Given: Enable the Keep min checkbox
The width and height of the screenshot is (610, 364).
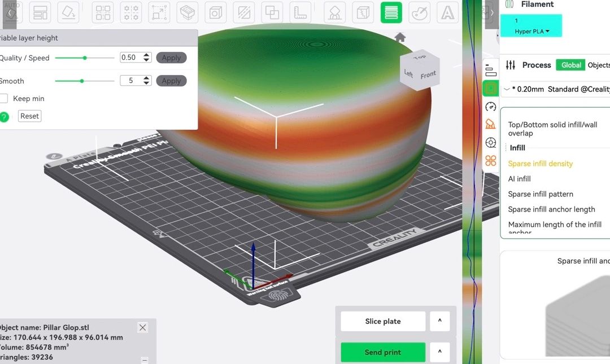Looking at the screenshot, I should (4, 98).
